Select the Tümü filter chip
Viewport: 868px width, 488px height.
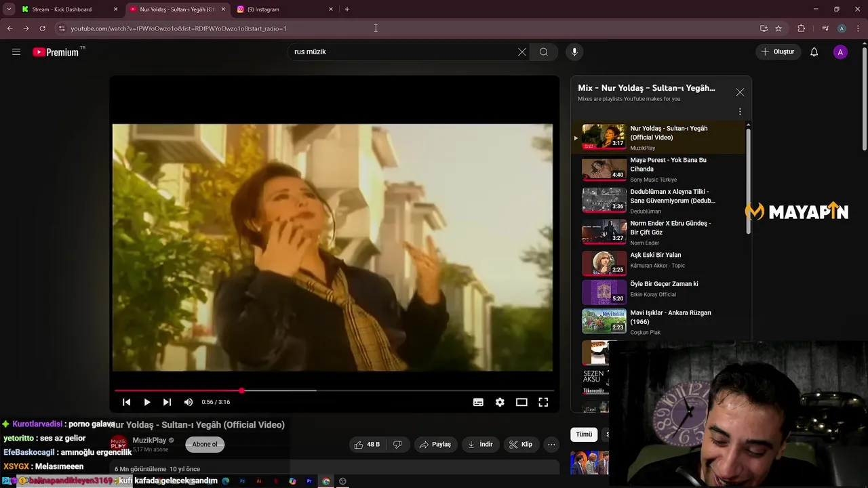click(x=584, y=434)
